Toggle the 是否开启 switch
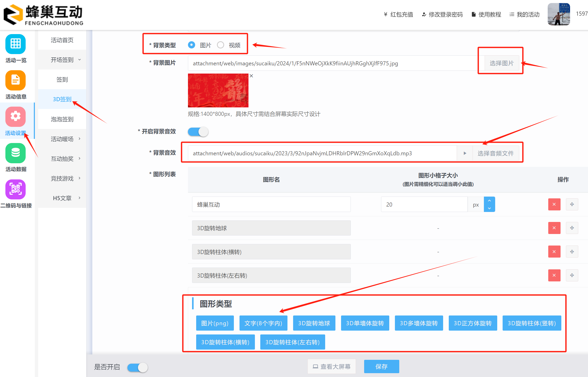This screenshot has height=377, width=588. 138,367
